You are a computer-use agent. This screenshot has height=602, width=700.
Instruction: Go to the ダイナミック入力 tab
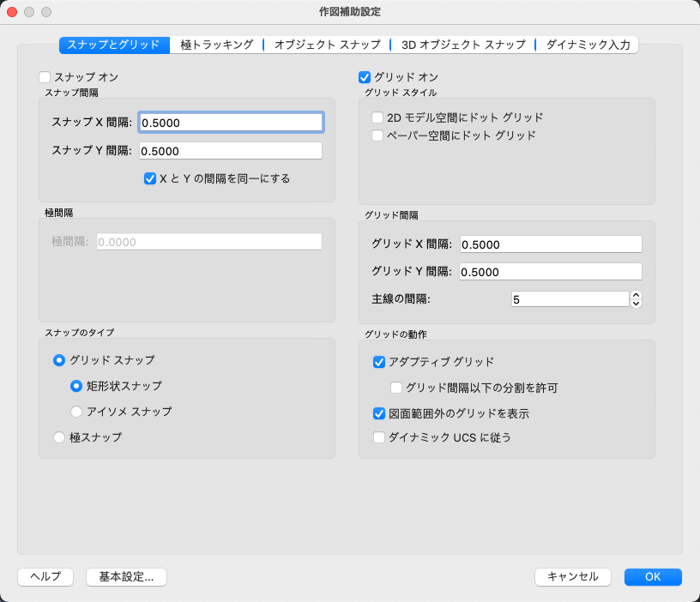588,45
